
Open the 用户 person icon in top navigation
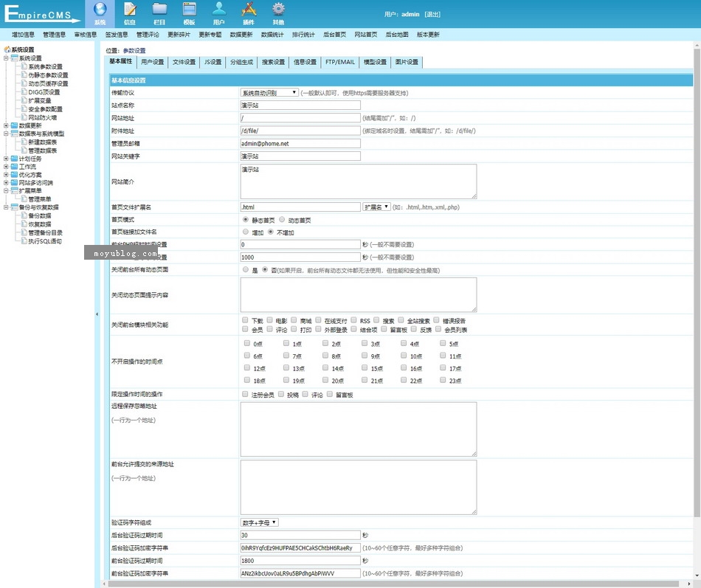click(219, 9)
